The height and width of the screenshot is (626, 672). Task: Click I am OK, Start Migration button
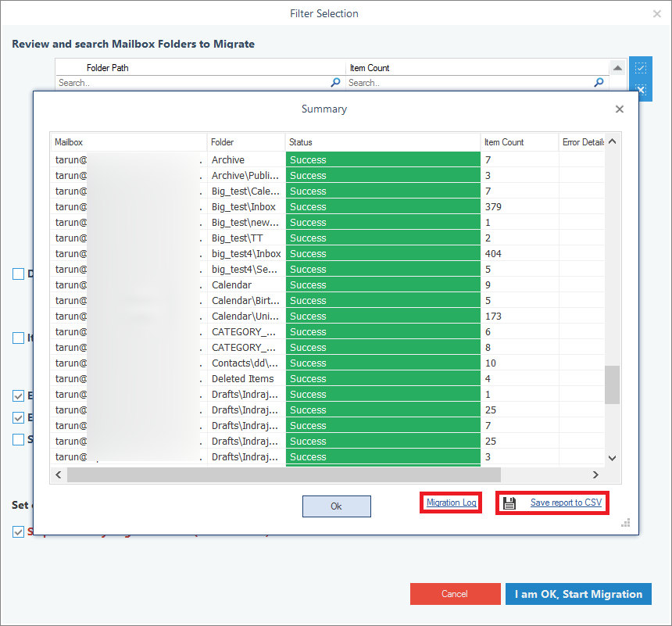point(578,594)
